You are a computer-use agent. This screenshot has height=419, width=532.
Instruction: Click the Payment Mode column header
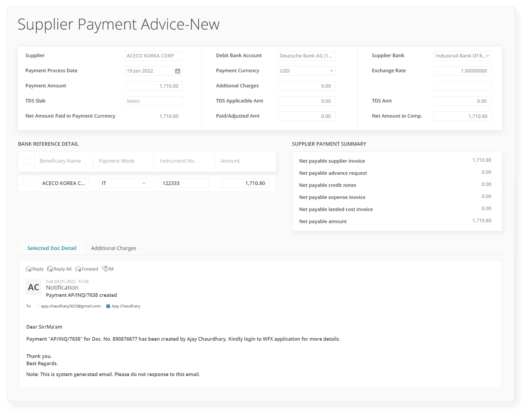[117, 161]
